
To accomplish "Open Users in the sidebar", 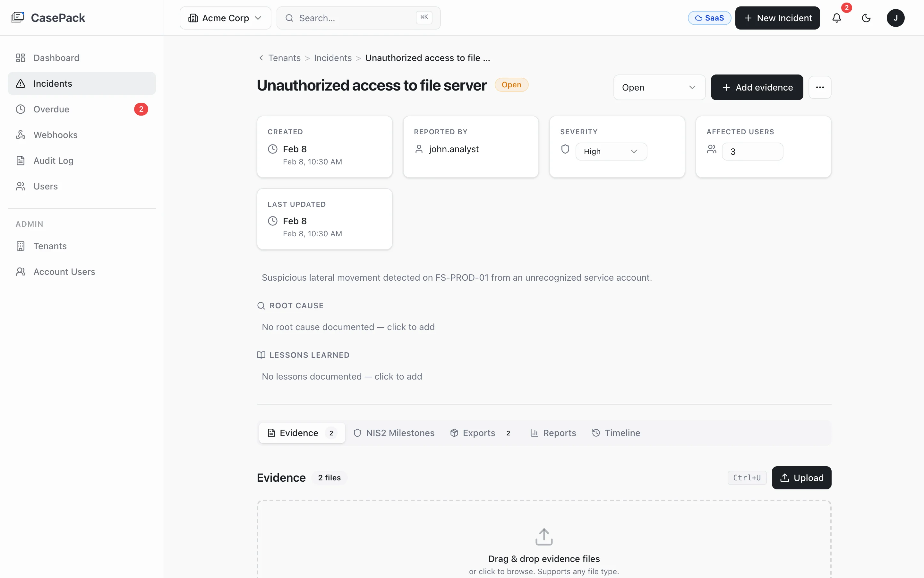I will coord(82,186).
